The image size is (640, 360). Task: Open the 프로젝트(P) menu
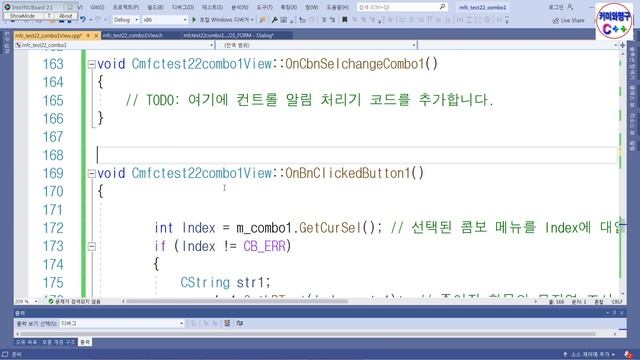tap(125, 7)
